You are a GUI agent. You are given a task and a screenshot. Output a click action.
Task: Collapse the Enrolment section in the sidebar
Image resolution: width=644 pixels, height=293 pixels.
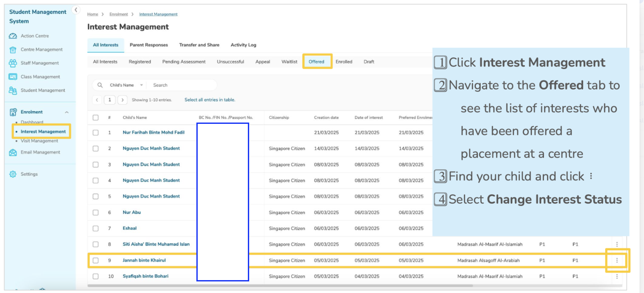[67, 112]
